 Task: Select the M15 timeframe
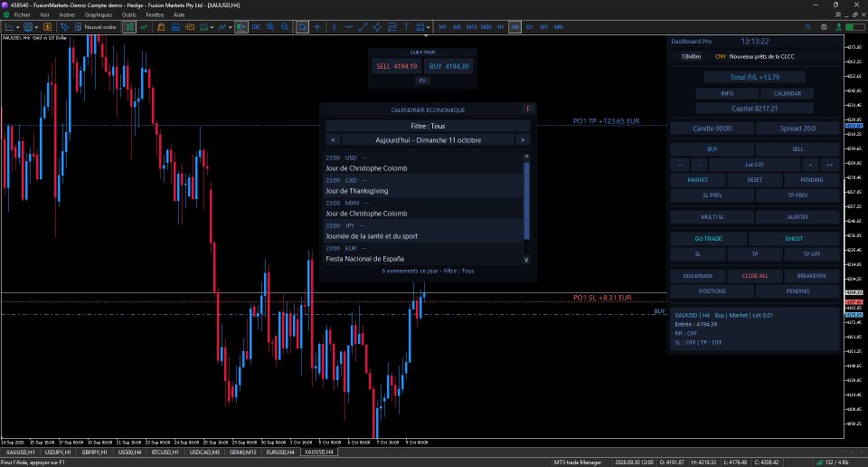(x=471, y=26)
